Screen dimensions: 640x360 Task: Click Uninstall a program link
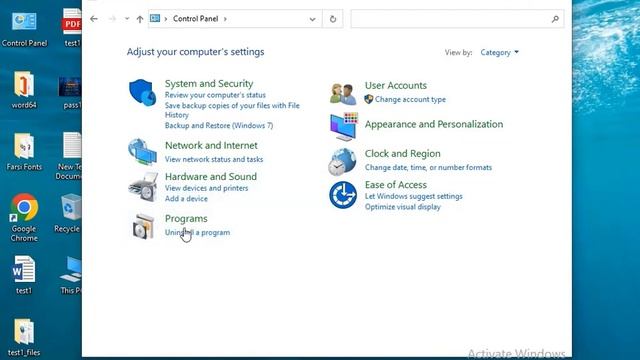point(198,232)
